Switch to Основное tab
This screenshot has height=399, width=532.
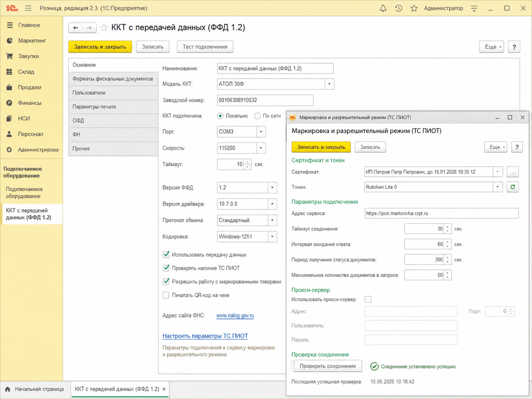click(113, 65)
